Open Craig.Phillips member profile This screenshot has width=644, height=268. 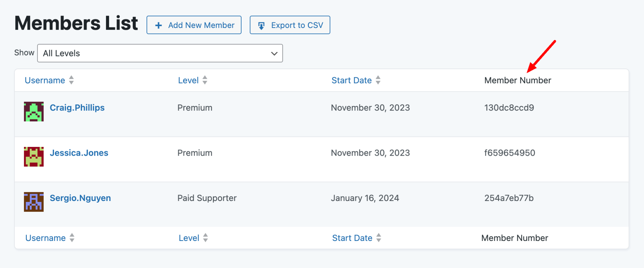click(77, 108)
